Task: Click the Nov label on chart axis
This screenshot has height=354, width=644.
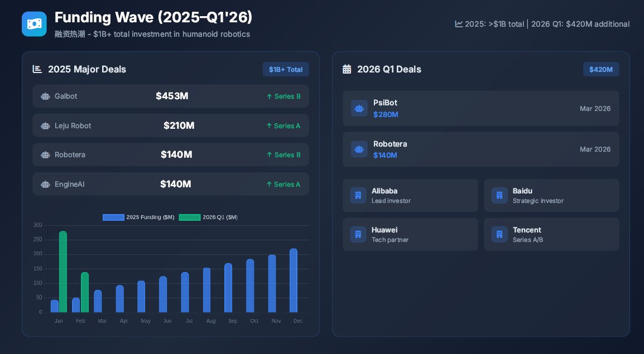Action: tap(276, 321)
